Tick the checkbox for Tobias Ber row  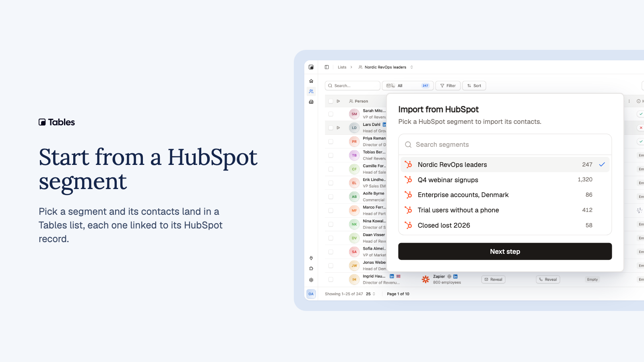point(331,155)
